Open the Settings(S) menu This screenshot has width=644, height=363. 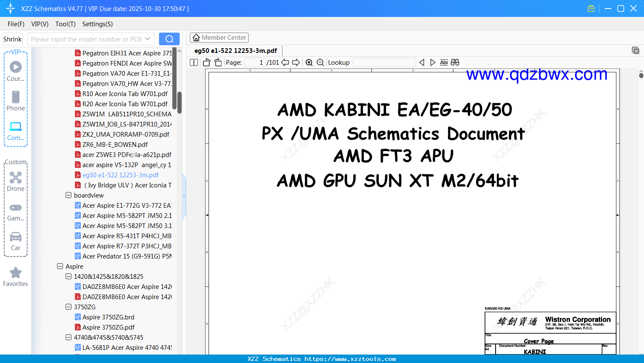pyautogui.click(x=98, y=24)
